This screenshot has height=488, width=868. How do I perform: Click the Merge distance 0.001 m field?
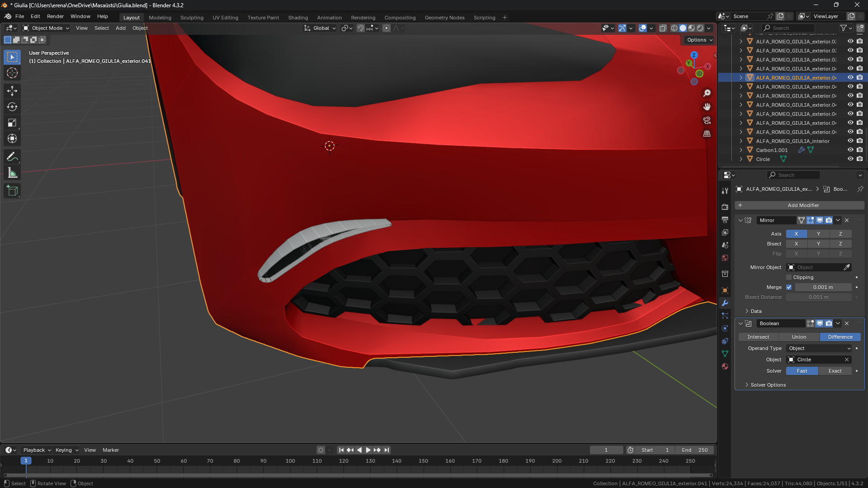(x=823, y=287)
